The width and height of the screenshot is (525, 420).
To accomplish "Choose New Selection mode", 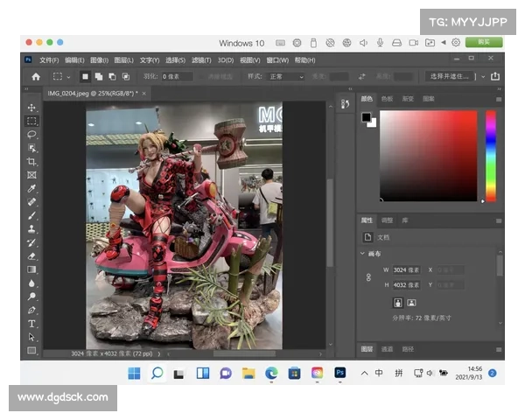I will click(x=86, y=77).
